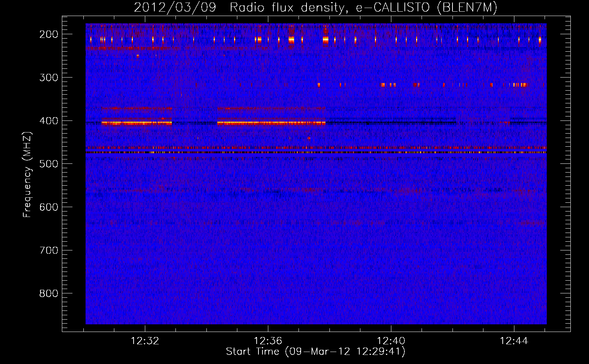This screenshot has height=364, width=589.
Task: Select the 200 frequency tick label
Action: point(49,34)
